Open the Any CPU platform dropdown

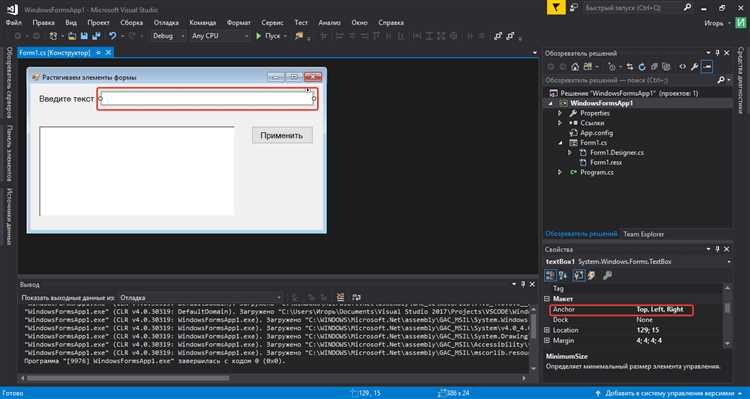click(220, 36)
